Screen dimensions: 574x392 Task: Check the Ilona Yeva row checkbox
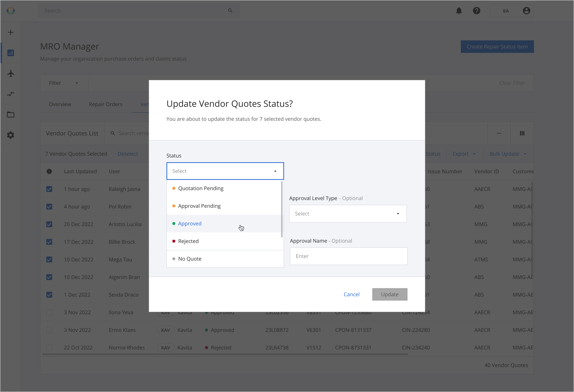point(49,312)
